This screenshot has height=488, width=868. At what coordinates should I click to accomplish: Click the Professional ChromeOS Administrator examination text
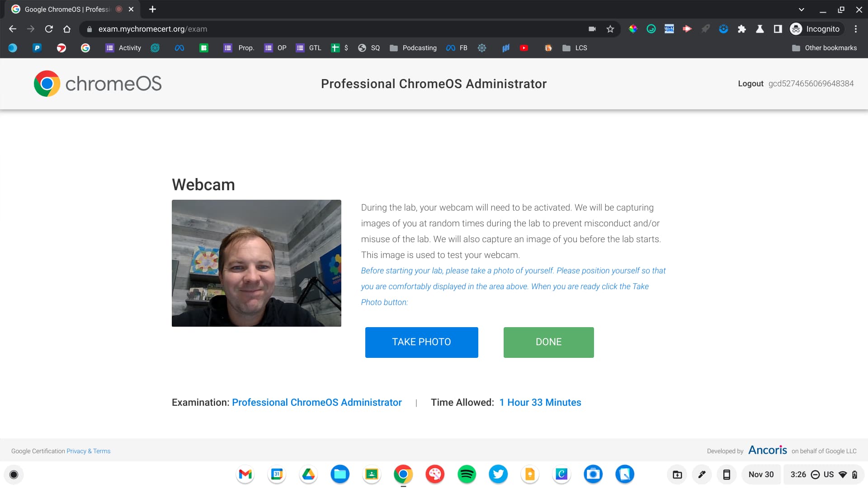tap(317, 403)
